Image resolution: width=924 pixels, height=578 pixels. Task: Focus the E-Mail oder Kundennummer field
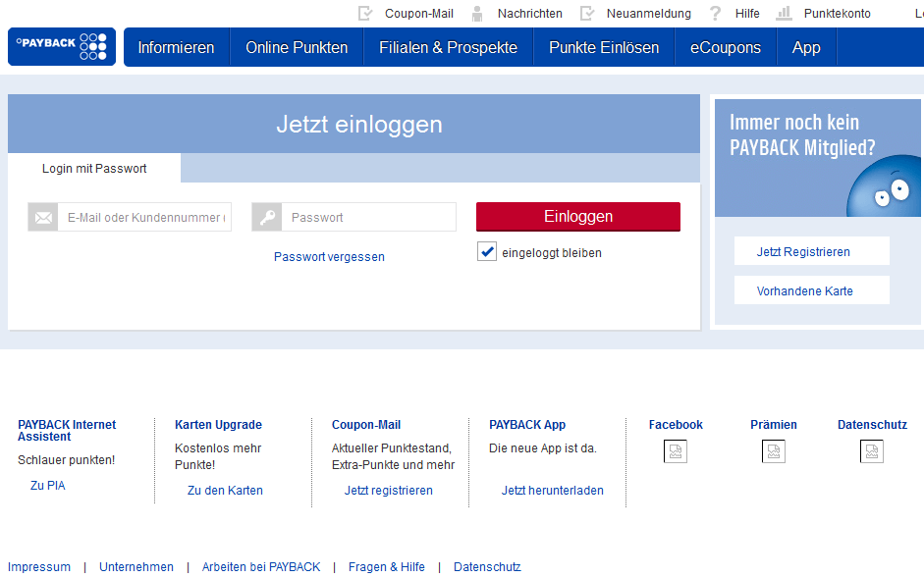[144, 218]
